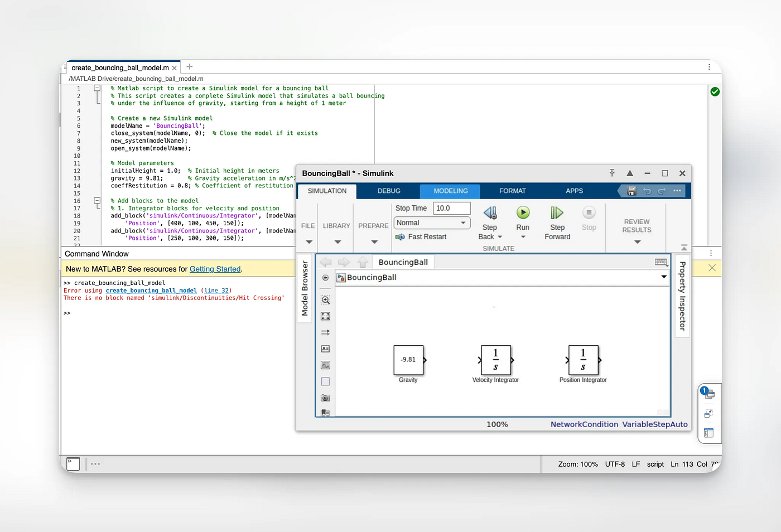
Task: Click the notification icon with badge 1
Action: coord(708,393)
